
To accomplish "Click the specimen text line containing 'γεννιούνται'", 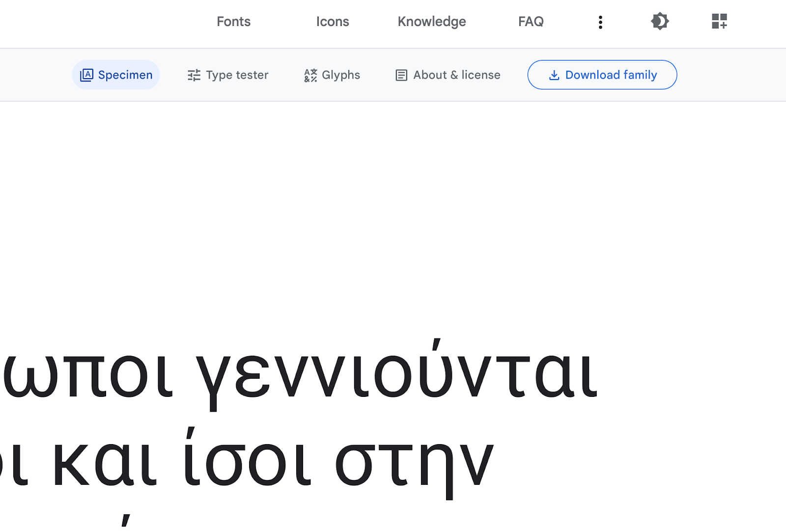I will [300, 375].
